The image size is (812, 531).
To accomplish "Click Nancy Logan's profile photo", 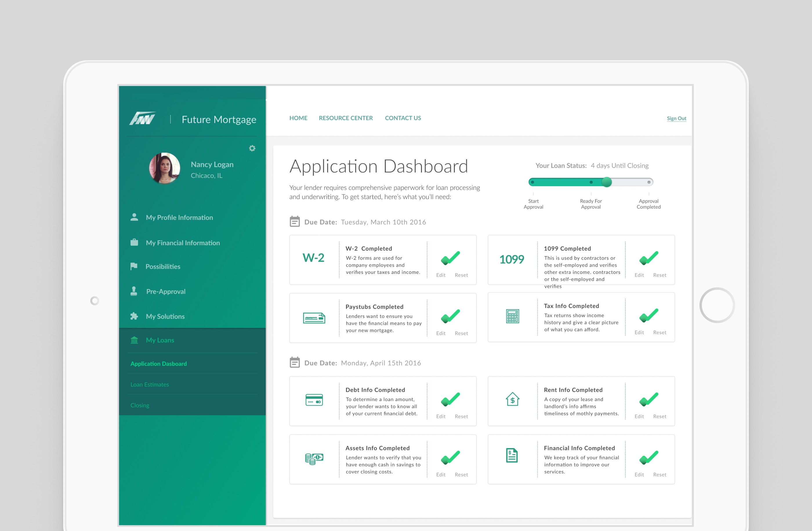I will [x=165, y=168].
